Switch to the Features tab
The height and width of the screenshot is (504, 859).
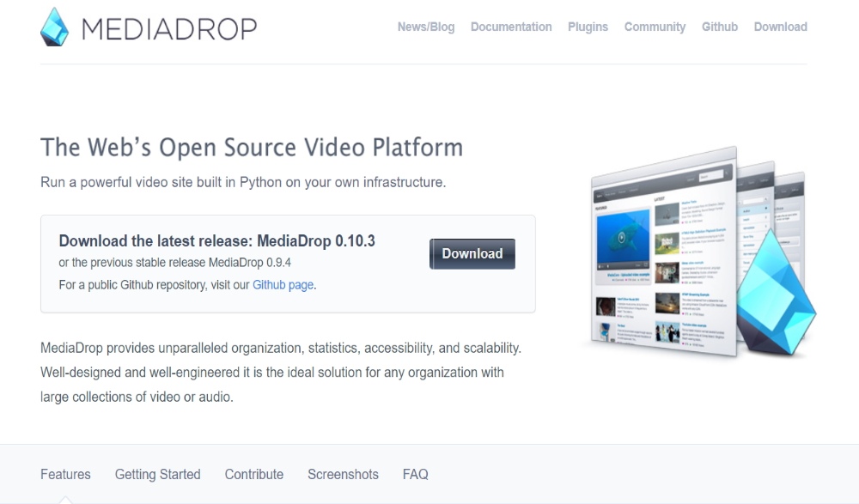(x=66, y=475)
